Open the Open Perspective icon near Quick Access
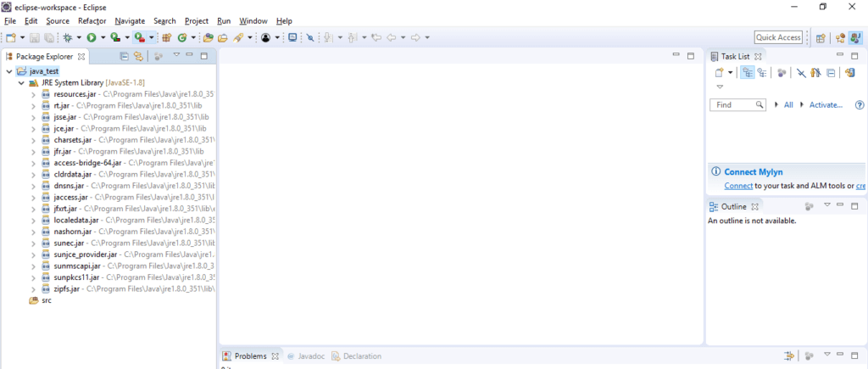The width and height of the screenshot is (868, 369). coord(821,37)
